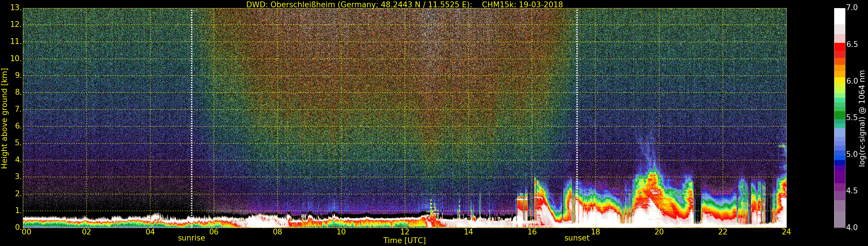Click the '4.' height tick label

tap(18, 160)
